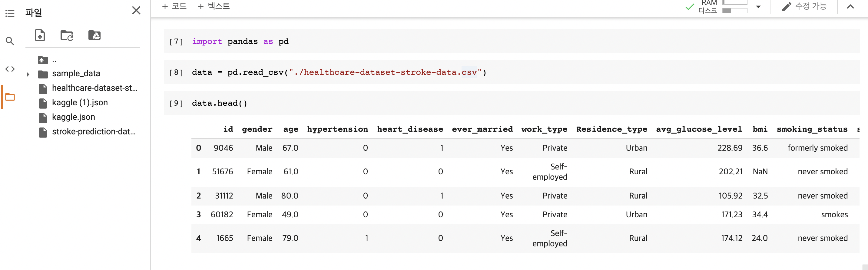Expand the sample_data folder

click(x=28, y=74)
